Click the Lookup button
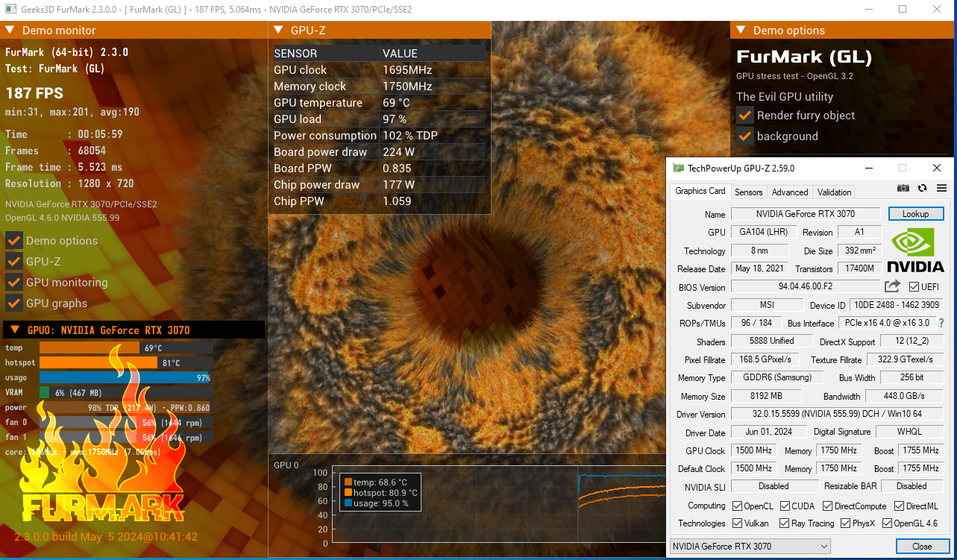957x560 pixels. (x=915, y=214)
